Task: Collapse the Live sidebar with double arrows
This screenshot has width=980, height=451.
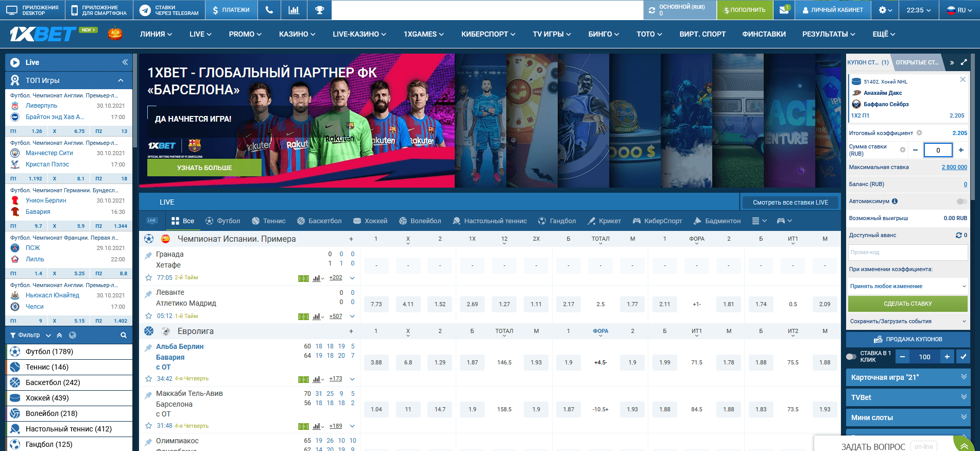Action: (125, 62)
